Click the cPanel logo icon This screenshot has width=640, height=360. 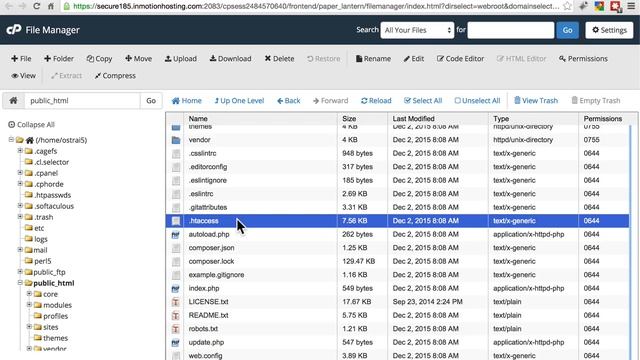pos(13,30)
